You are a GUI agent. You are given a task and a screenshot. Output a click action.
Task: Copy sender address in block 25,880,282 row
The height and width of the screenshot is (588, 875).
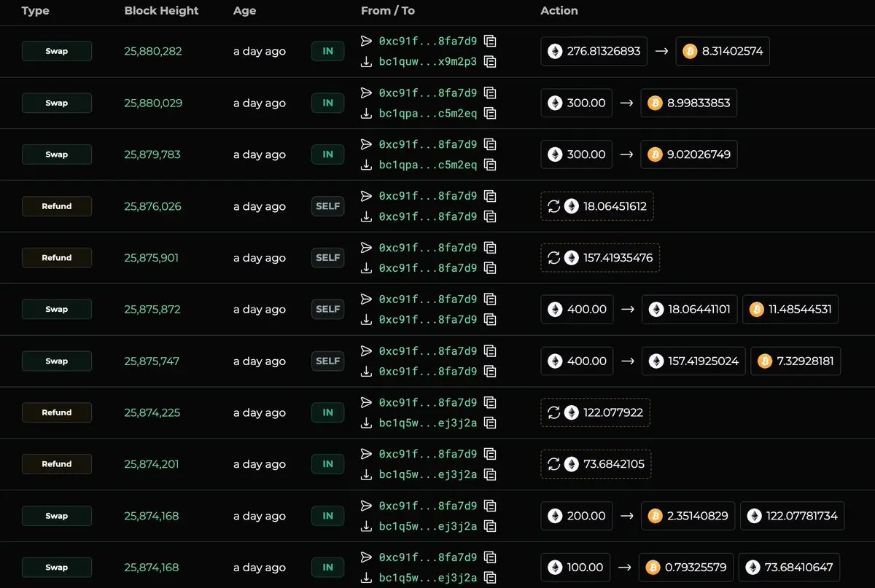coord(490,41)
